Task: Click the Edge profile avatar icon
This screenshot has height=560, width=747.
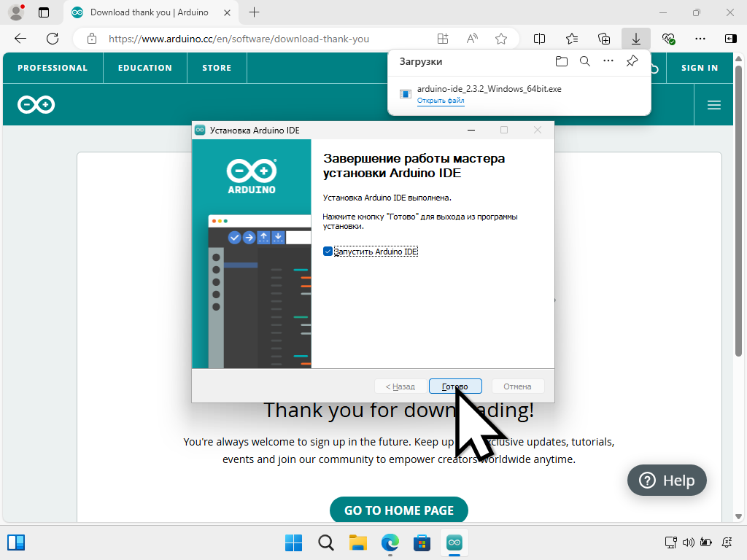Action: click(16, 12)
